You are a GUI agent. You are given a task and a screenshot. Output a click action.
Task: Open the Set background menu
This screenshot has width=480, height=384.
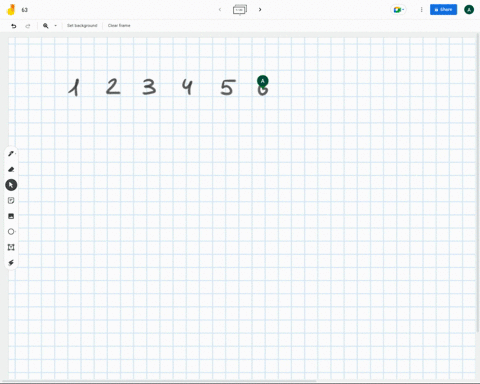pyautogui.click(x=82, y=26)
